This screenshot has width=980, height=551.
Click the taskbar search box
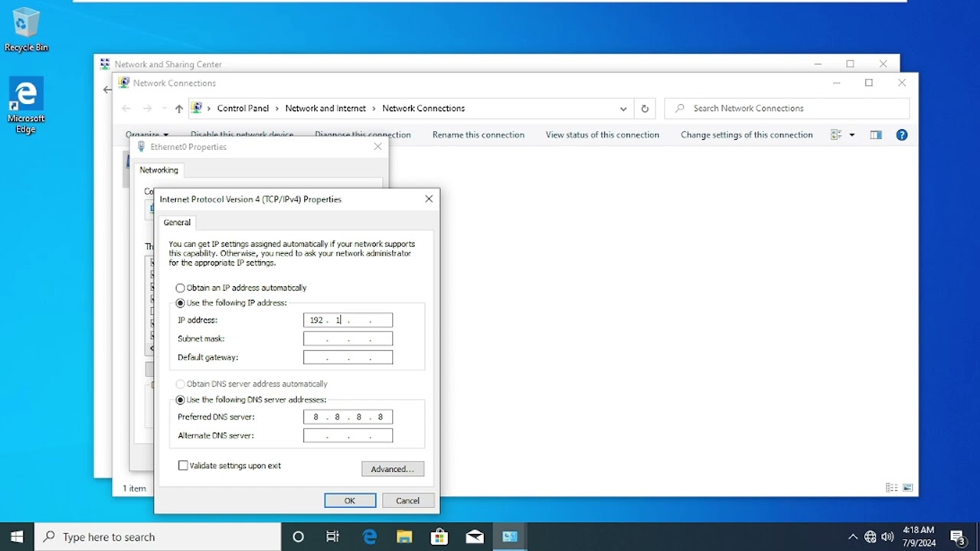click(158, 536)
